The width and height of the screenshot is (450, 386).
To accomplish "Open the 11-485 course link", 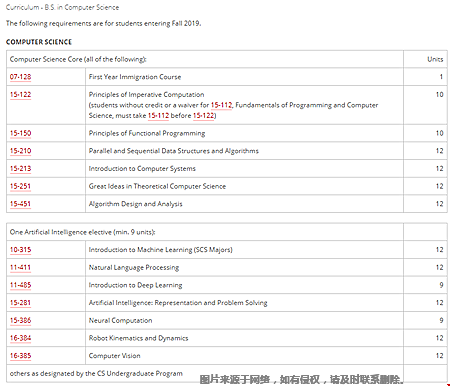I will (20, 285).
